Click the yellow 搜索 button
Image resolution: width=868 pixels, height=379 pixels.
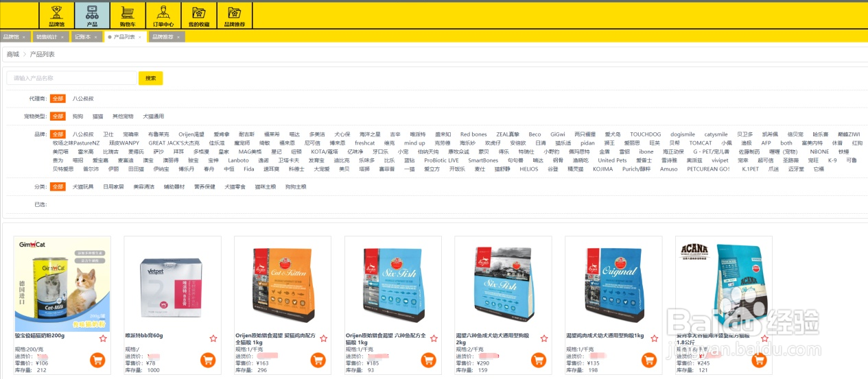150,78
